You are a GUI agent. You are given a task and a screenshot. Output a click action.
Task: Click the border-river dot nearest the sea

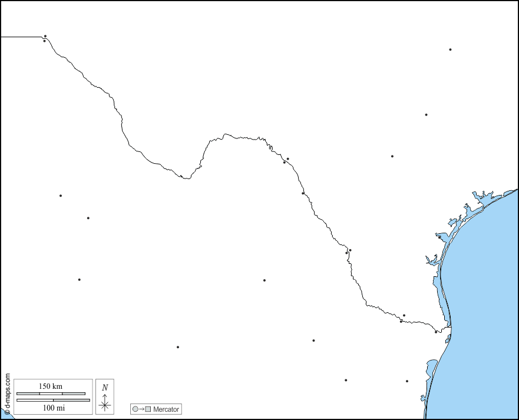tap(436, 332)
